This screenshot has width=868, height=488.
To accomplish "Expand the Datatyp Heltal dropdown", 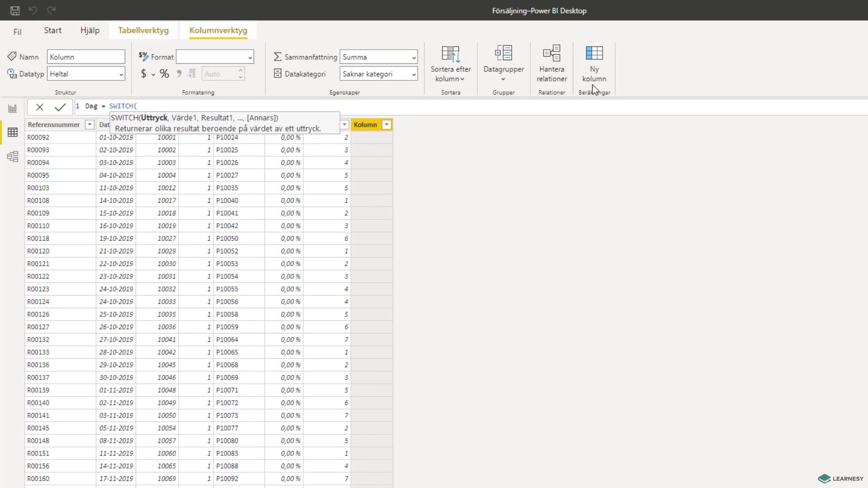I will (x=86, y=74).
